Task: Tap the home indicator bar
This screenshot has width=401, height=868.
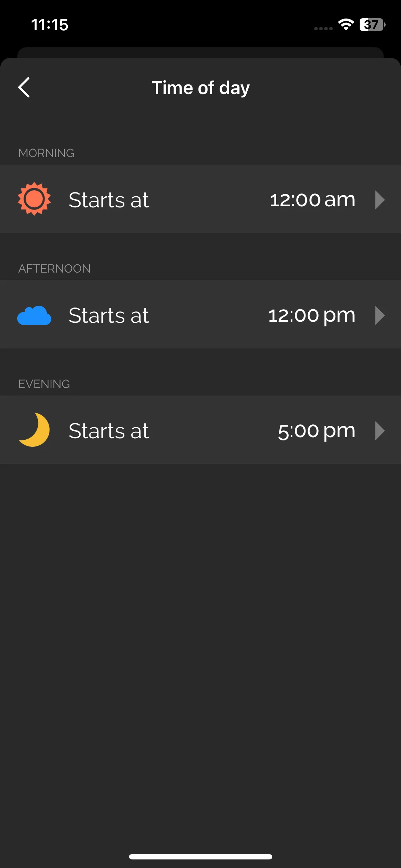Action: click(201, 857)
